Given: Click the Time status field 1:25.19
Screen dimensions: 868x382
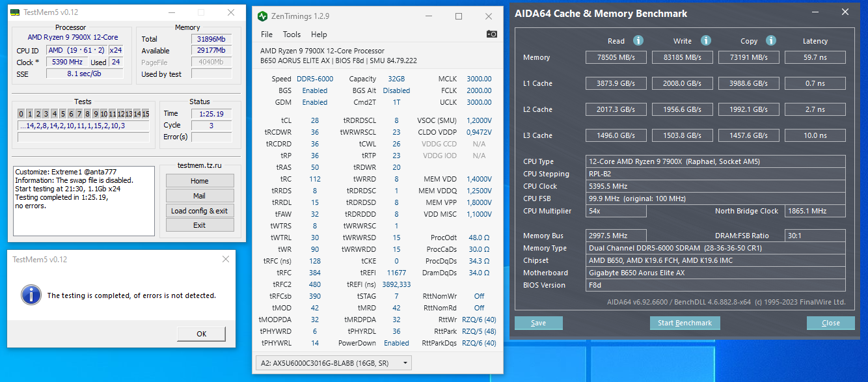Looking at the screenshot, I should [211, 113].
